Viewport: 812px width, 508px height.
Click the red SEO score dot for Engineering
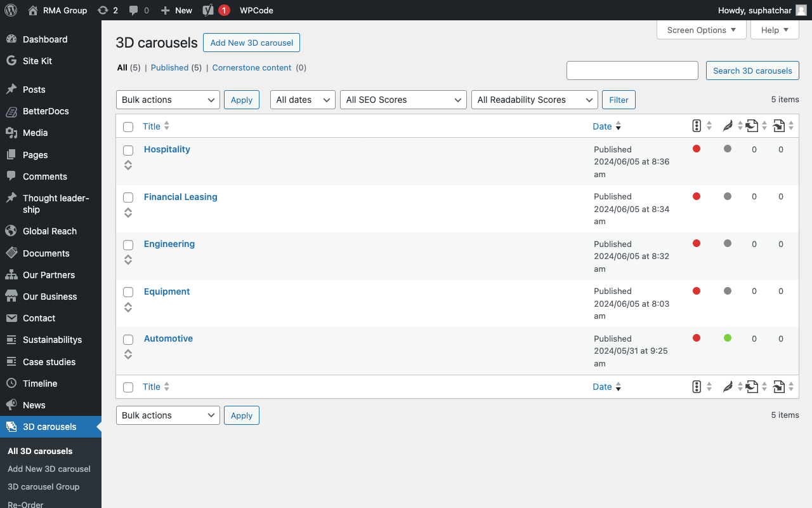697,243
